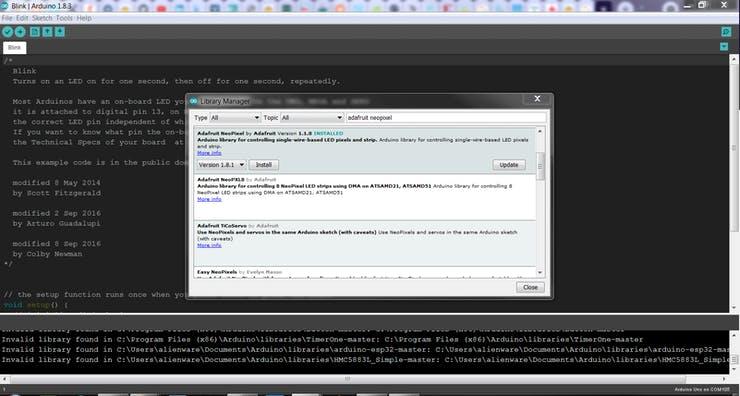
Task: Open the tab options dropdown arrow
Action: click(724, 47)
